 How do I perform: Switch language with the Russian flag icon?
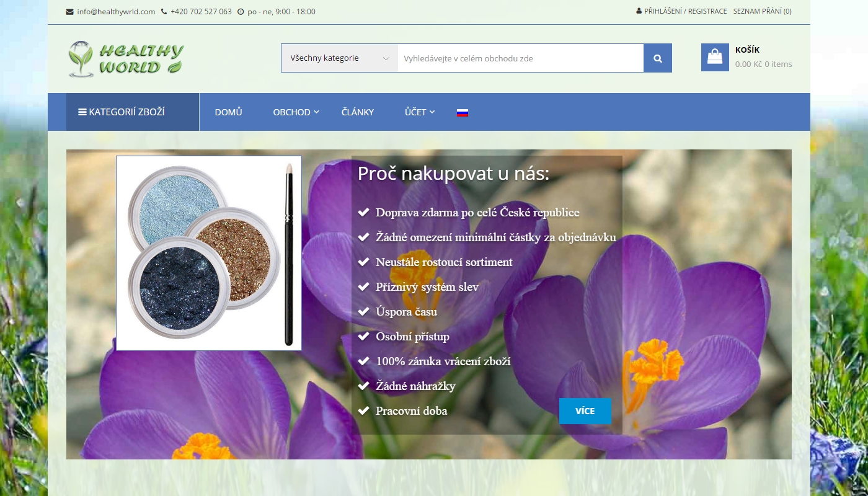coord(463,112)
